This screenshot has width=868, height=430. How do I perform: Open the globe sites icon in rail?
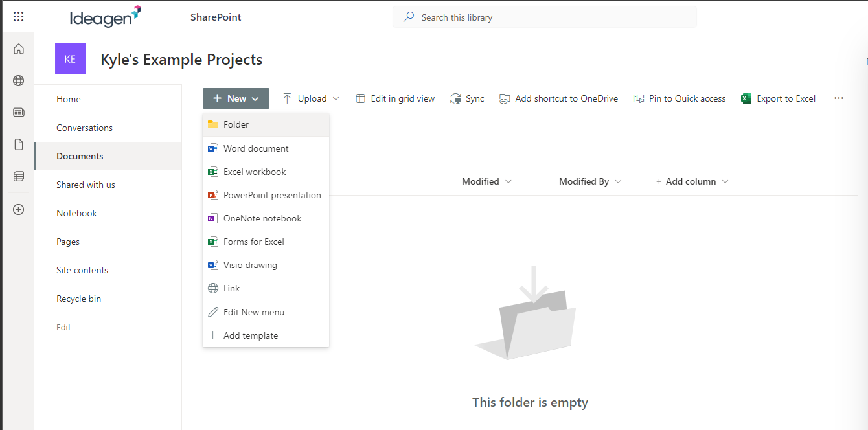click(x=19, y=81)
